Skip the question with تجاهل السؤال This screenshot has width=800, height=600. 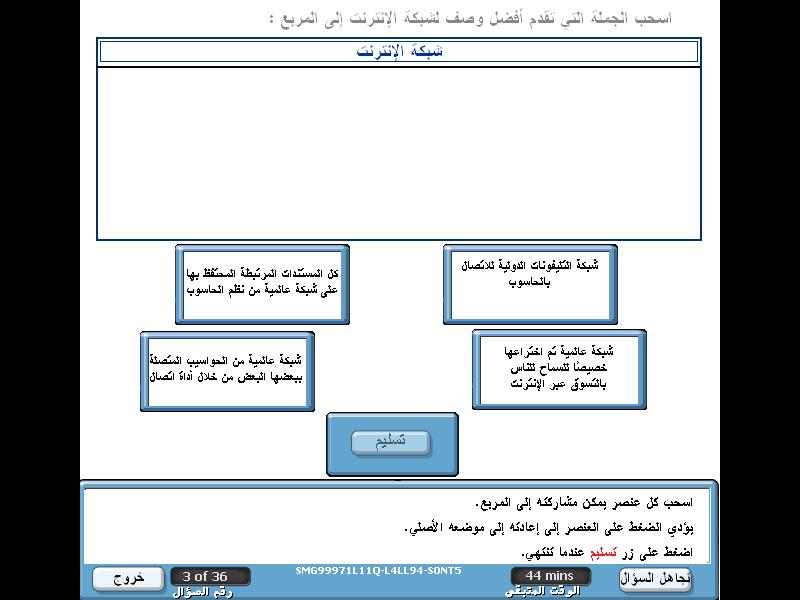pos(655,578)
